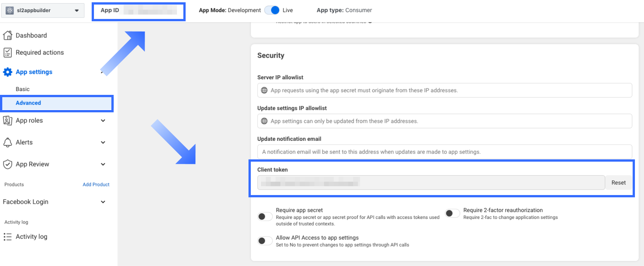Enable Allow API Access to app settings
644x266 pixels.
click(265, 241)
